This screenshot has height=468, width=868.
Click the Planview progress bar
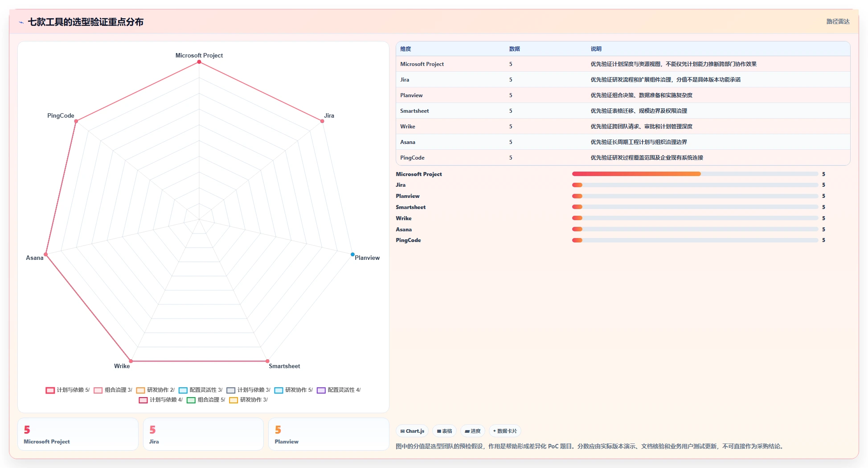[x=695, y=196]
